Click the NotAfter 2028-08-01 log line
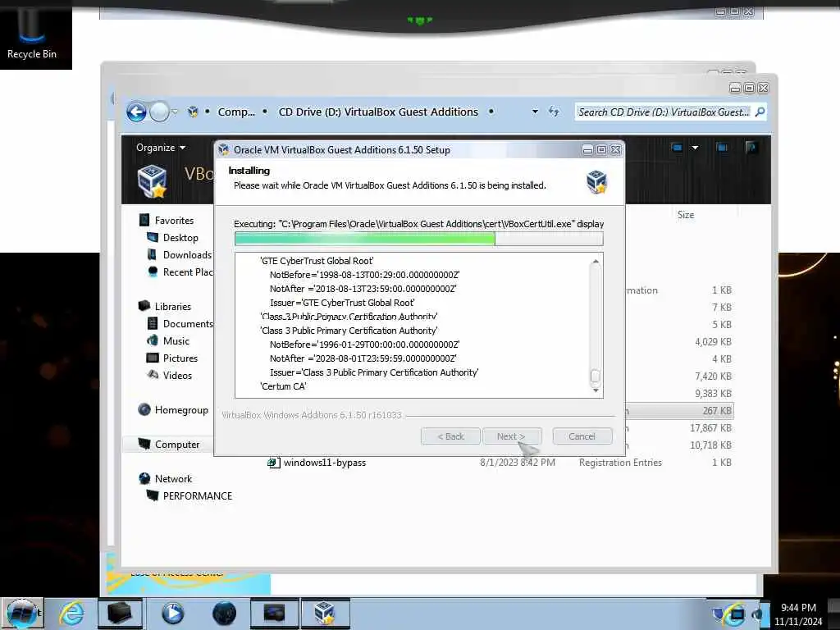The width and height of the screenshot is (840, 630). [x=363, y=358]
